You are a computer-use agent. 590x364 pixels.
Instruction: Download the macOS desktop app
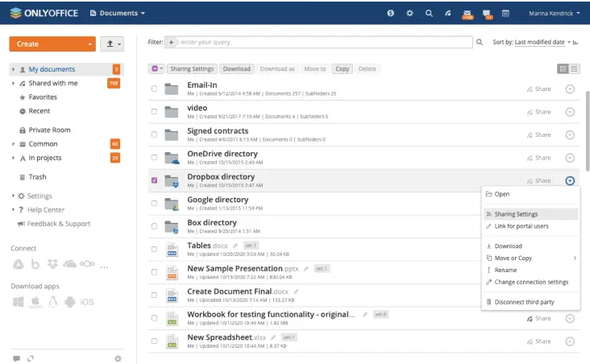pyautogui.click(x=35, y=302)
